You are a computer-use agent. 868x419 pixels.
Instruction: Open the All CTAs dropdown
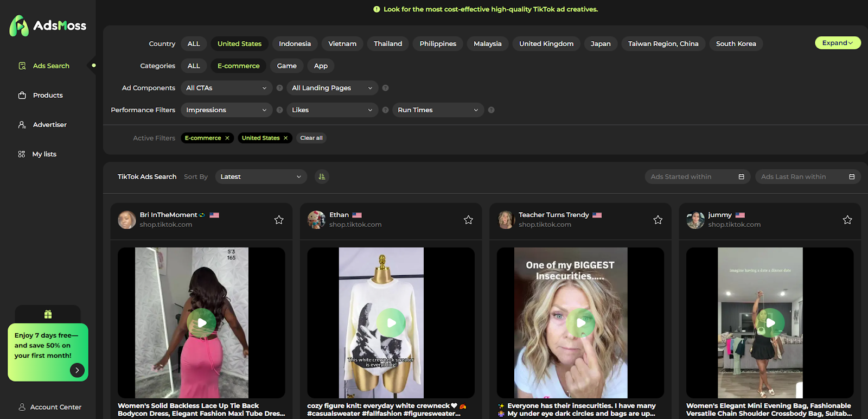coord(227,88)
